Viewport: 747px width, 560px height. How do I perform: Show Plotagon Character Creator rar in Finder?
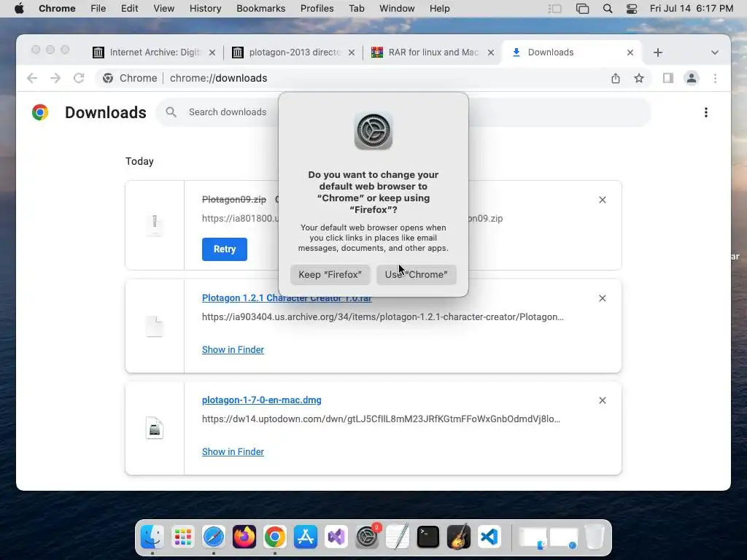(233, 349)
